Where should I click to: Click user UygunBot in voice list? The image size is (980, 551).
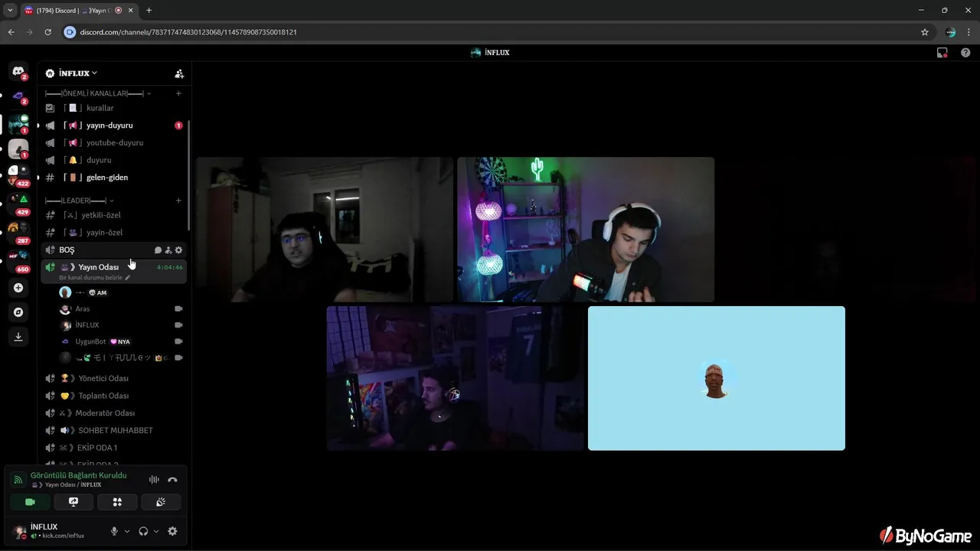click(121, 341)
